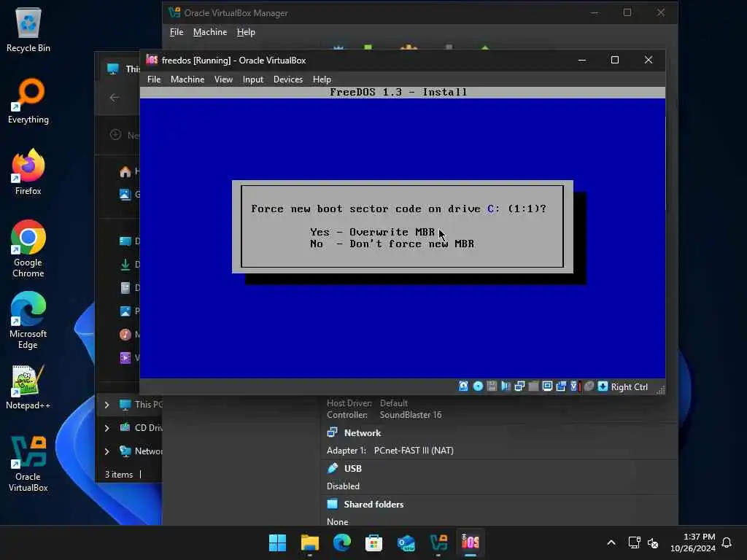Select CD Drive tree item in File Explorer
The image size is (747, 560).
pos(141,427)
